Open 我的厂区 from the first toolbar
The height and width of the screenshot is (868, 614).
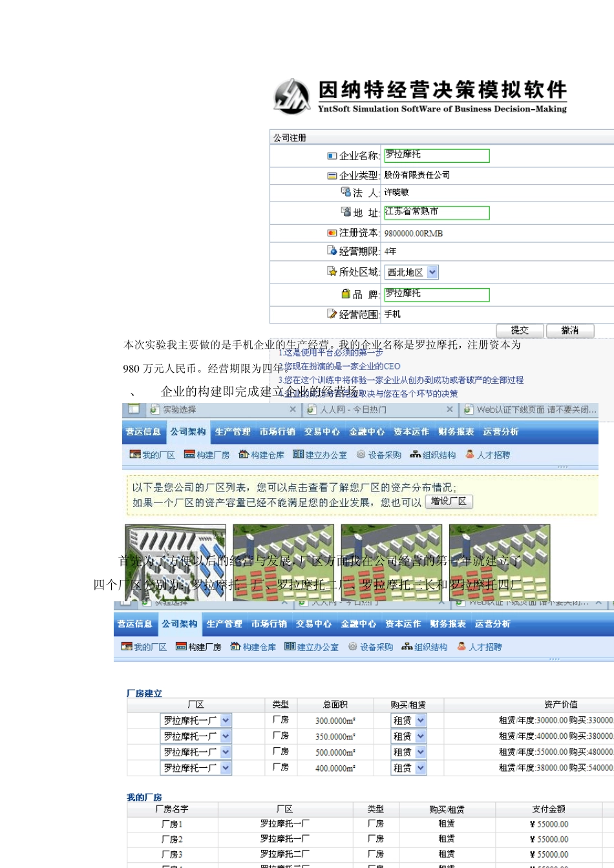(x=153, y=455)
